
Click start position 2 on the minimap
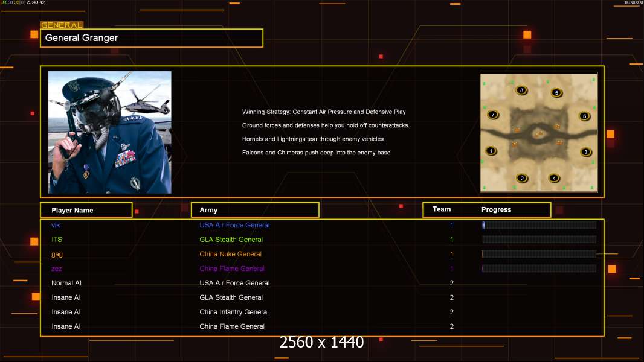point(522,178)
